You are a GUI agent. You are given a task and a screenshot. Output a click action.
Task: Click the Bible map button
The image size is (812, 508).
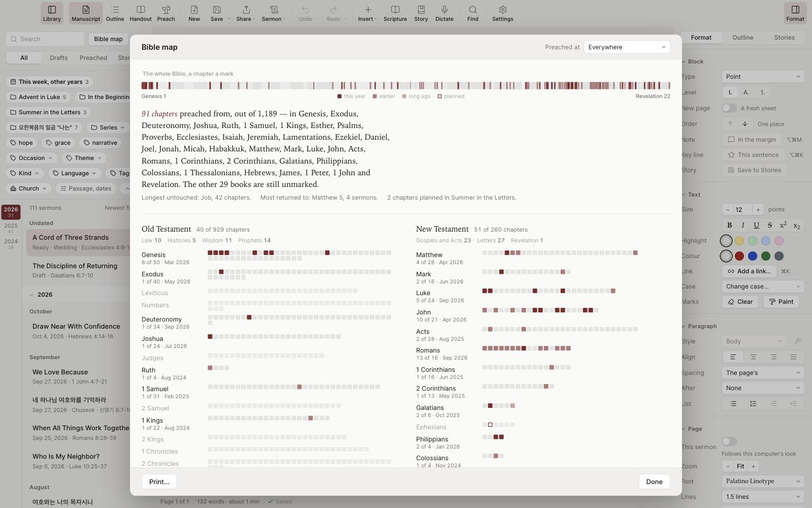(x=108, y=39)
